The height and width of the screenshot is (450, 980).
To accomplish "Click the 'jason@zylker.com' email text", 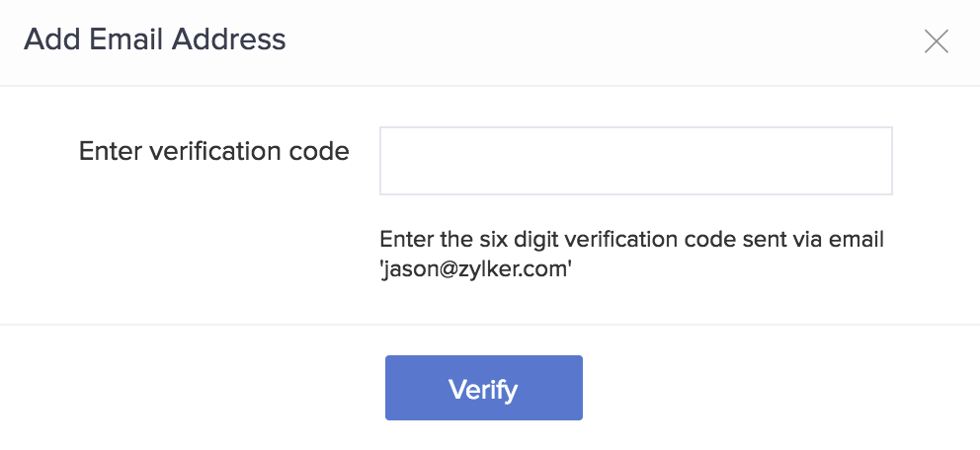I will click(476, 269).
